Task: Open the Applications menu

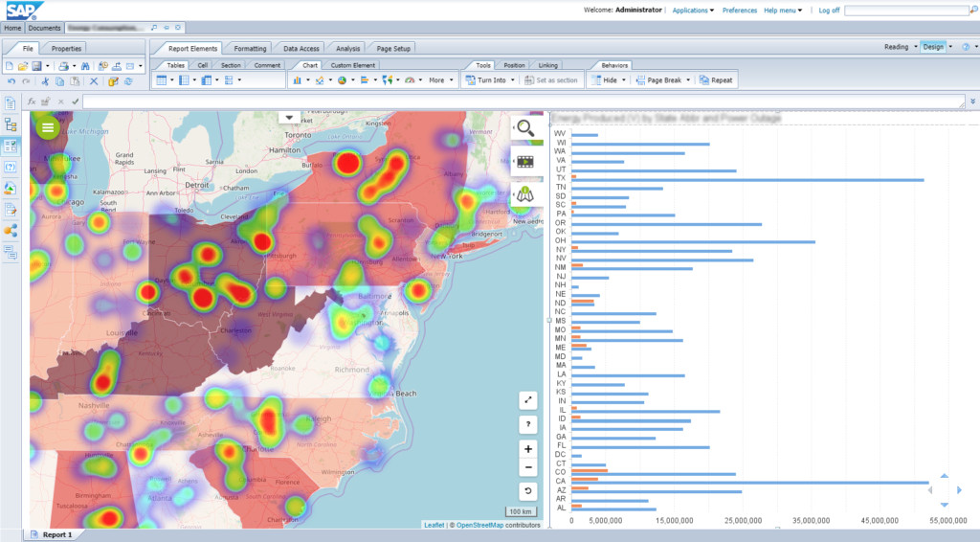Action: (x=693, y=10)
